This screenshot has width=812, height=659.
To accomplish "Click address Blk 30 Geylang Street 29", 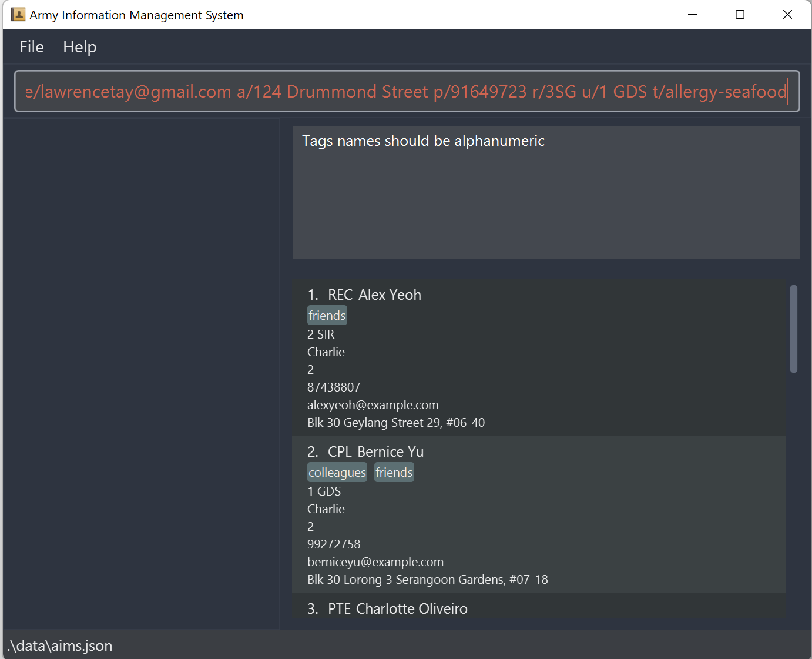I will pyautogui.click(x=396, y=423).
